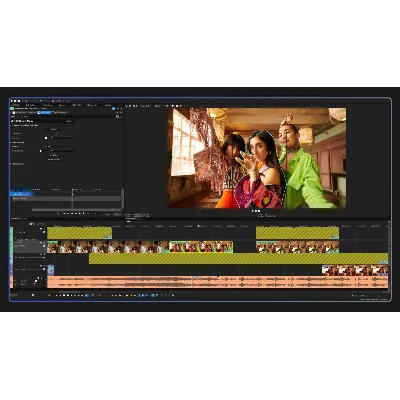400x400 pixels.
Task: Open the dropdown right of the effect title
Action: pyautogui.click(x=70, y=121)
